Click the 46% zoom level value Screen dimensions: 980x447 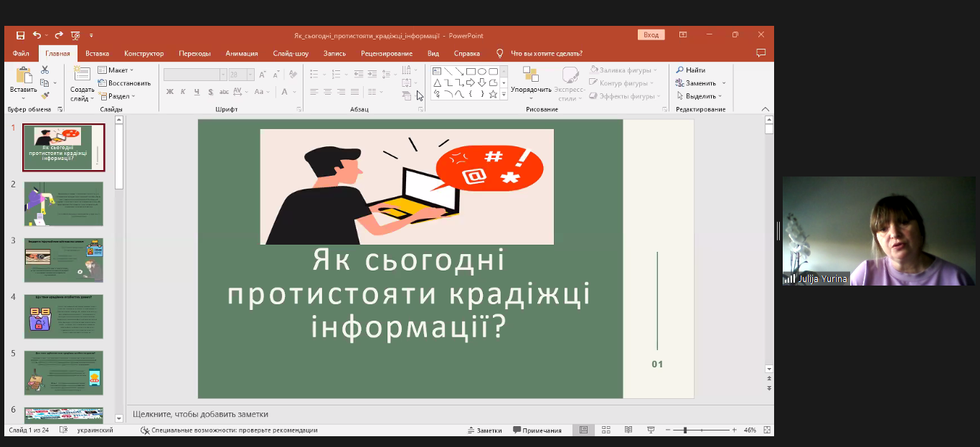(750, 430)
